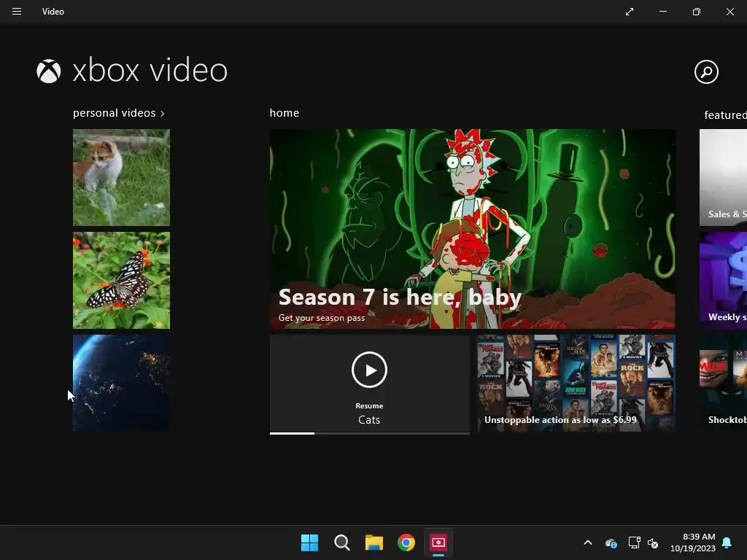
Task: Click the xbox video app title
Action: [x=150, y=71]
